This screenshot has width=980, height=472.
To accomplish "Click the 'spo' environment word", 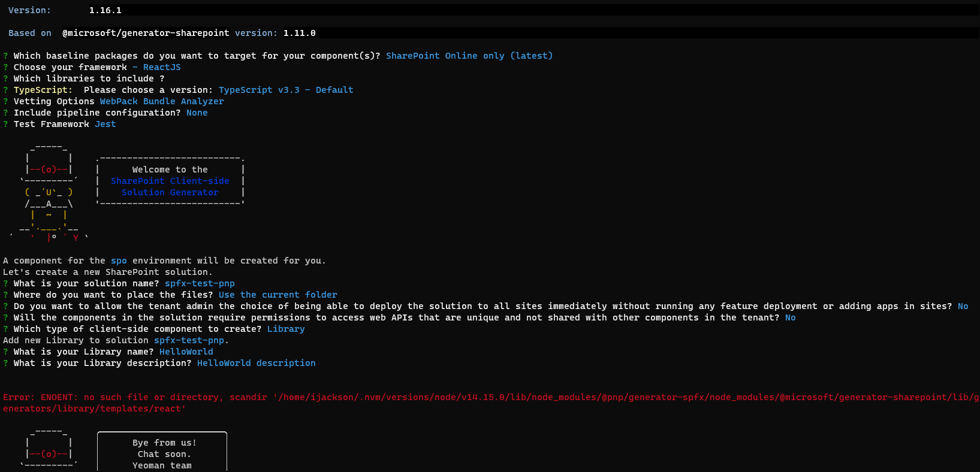I will (x=119, y=261).
